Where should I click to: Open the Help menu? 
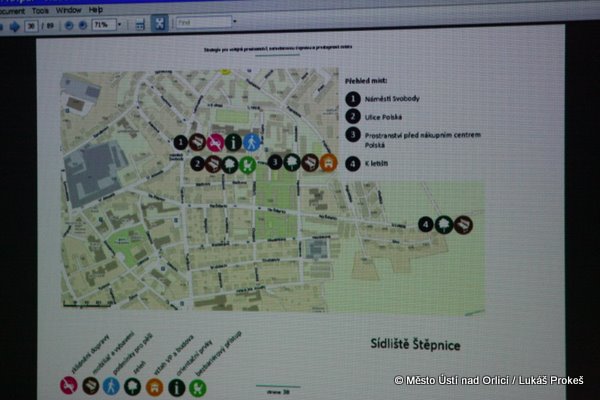(96, 9)
